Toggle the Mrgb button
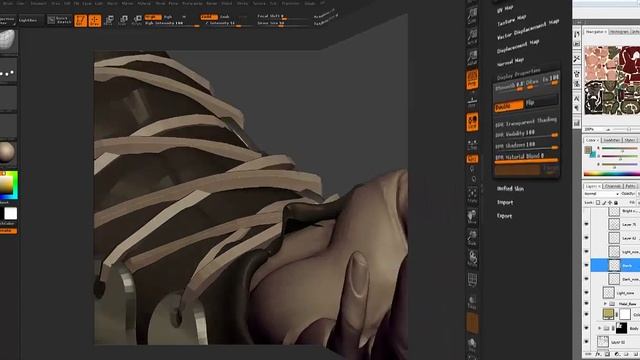Screen dimensions: 640x360 [x=153, y=17]
